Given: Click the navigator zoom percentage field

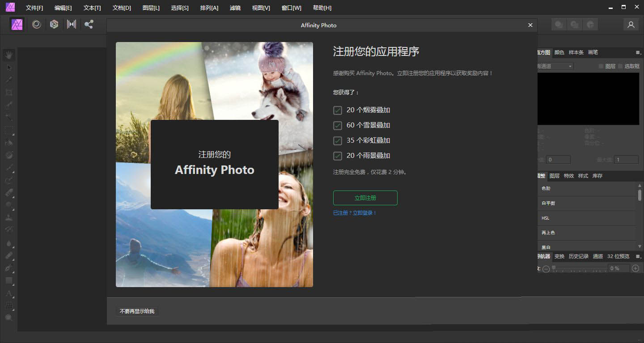Looking at the screenshot, I should (x=619, y=268).
